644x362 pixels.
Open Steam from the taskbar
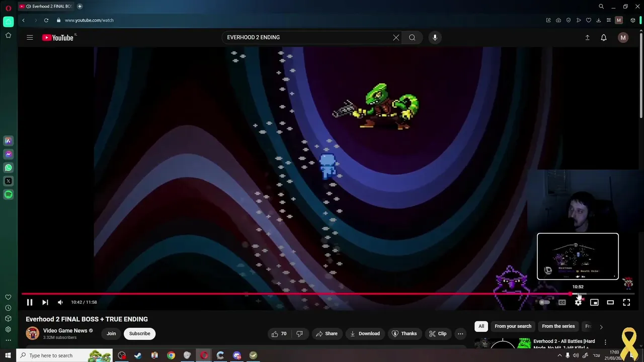[138, 355]
